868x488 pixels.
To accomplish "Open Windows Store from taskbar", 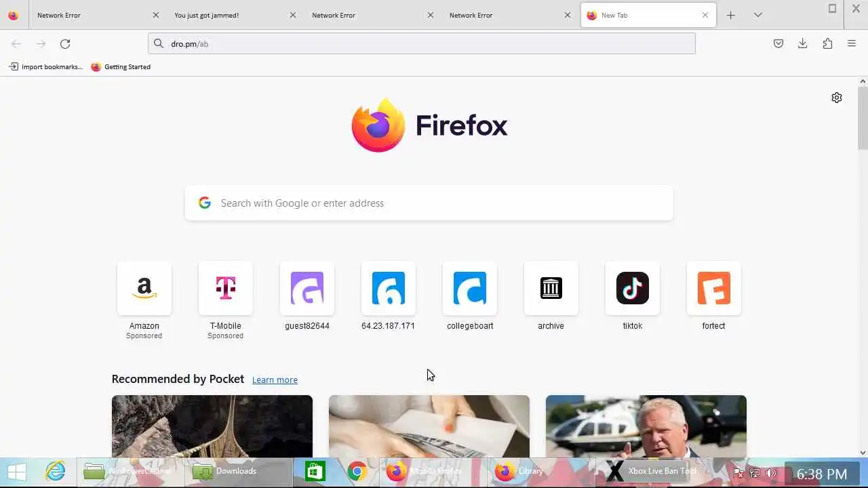I will pyautogui.click(x=315, y=472).
